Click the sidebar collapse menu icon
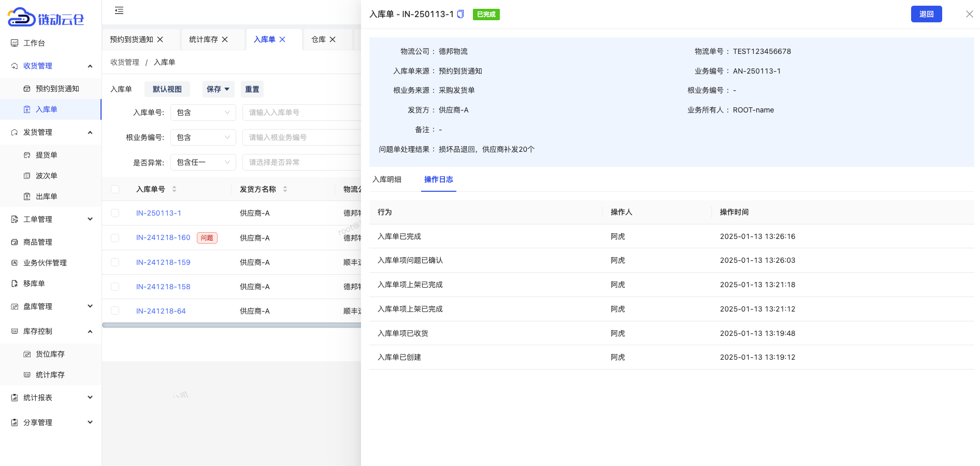This screenshot has width=980, height=466. point(119,10)
